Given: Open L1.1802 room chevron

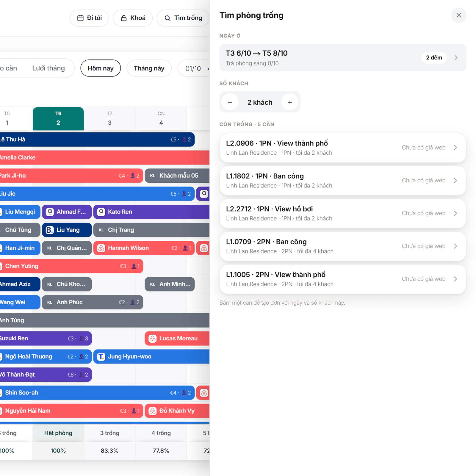Looking at the screenshot, I should 455,180.
